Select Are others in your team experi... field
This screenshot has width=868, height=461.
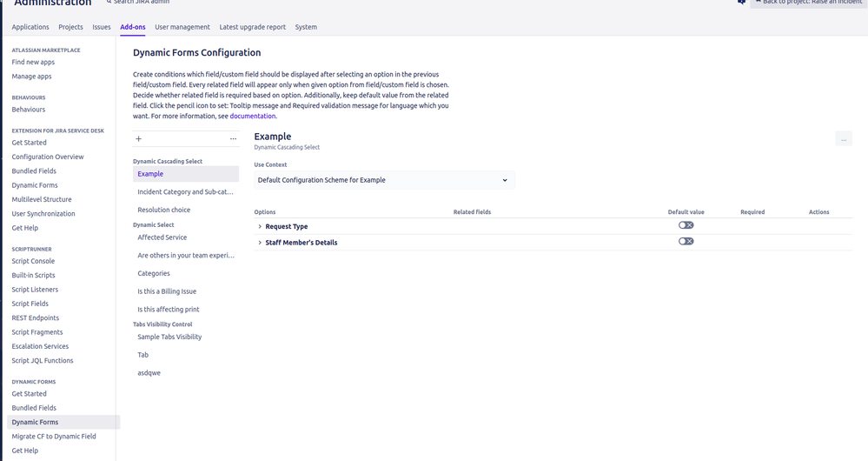point(186,256)
